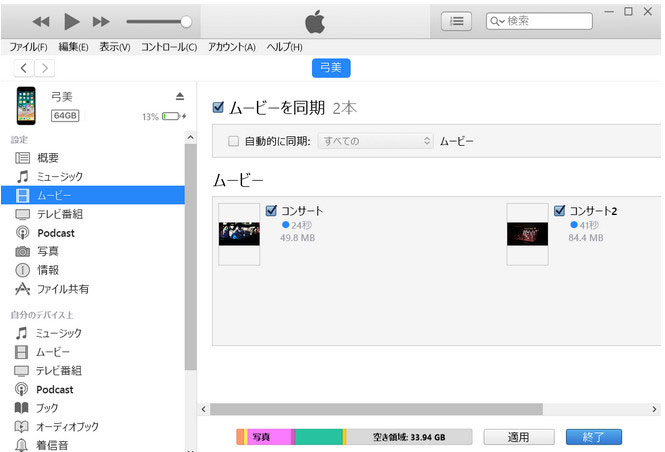Viewport: 665px width, 452px height.
Task: Expand the search field magnifier dropdown
Action: [497, 21]
